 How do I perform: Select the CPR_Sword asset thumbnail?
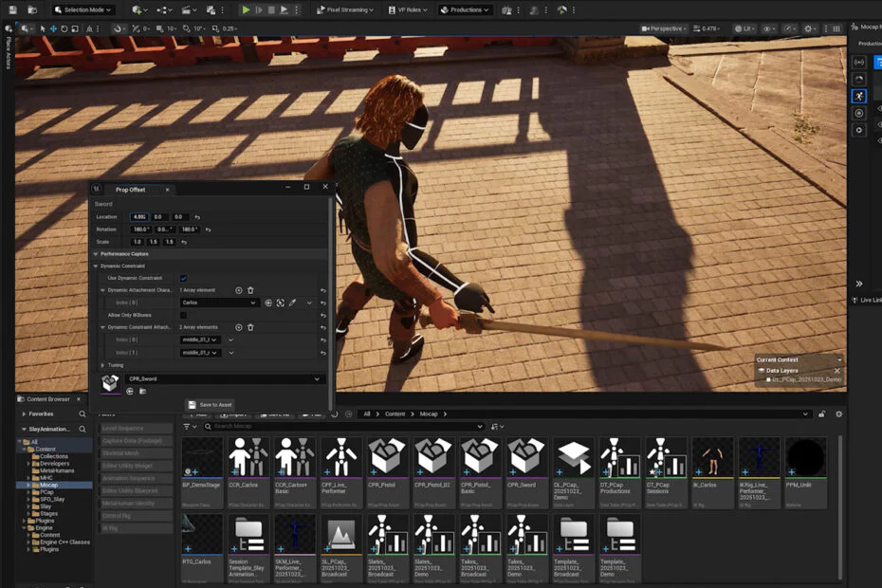click(526, 473)
